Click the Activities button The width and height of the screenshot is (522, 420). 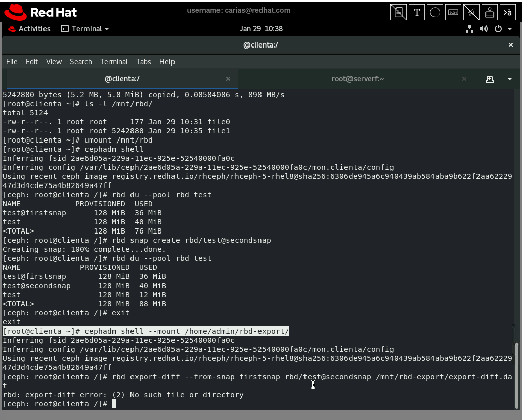click(29, 29)
